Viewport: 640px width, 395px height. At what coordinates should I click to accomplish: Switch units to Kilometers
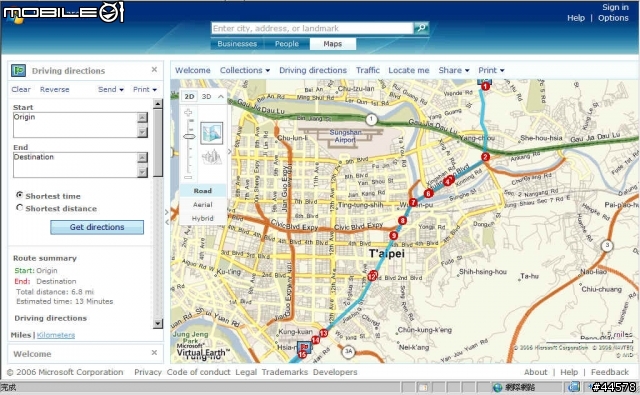click(56, 335)
